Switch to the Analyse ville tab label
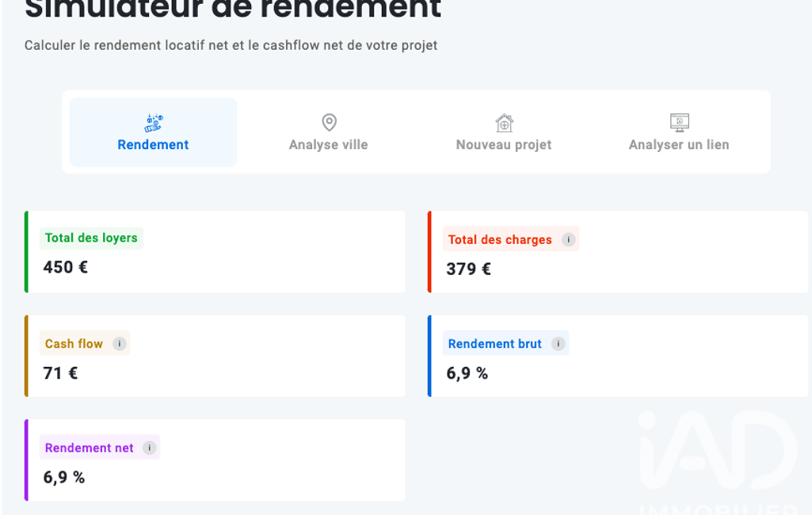The width and height of the screenshot is (812, 515). coord(328,144)
